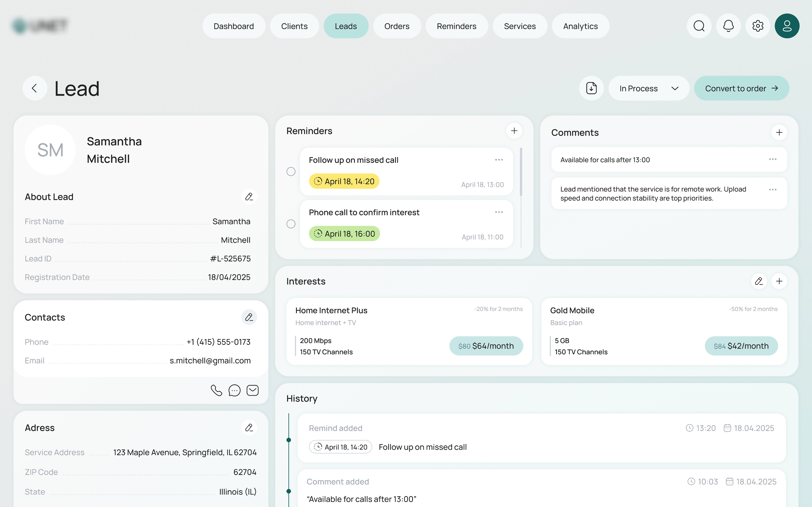This screenshot has width=812, height=507.
Task: Click the search icon in header
Action: pos(699,26)
